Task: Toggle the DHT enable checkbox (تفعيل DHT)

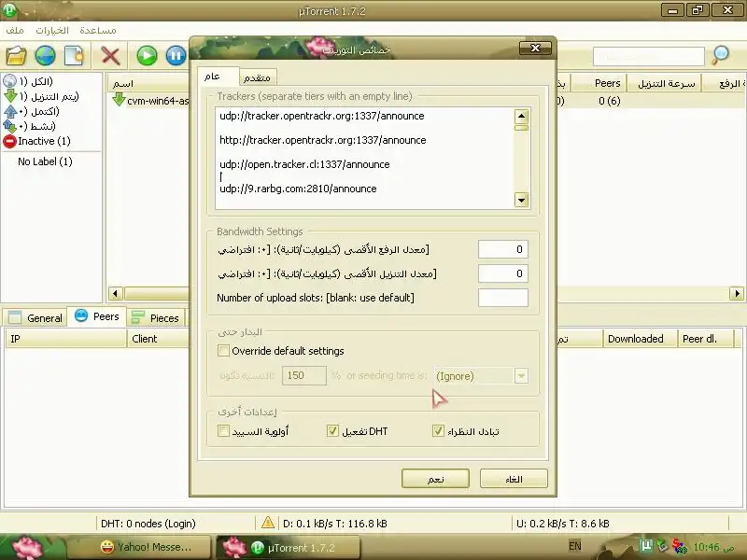Action: [332, 431]
